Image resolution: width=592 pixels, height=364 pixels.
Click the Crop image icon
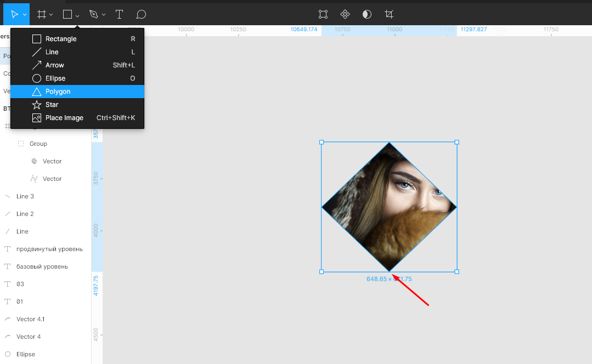coord(389,14)
